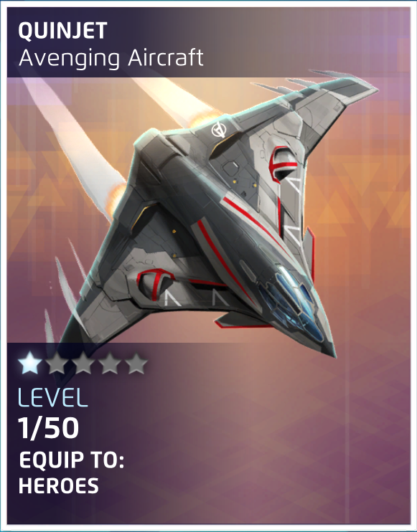
Task: Click the QUINJET card title
Action: (x=62, y=31)
